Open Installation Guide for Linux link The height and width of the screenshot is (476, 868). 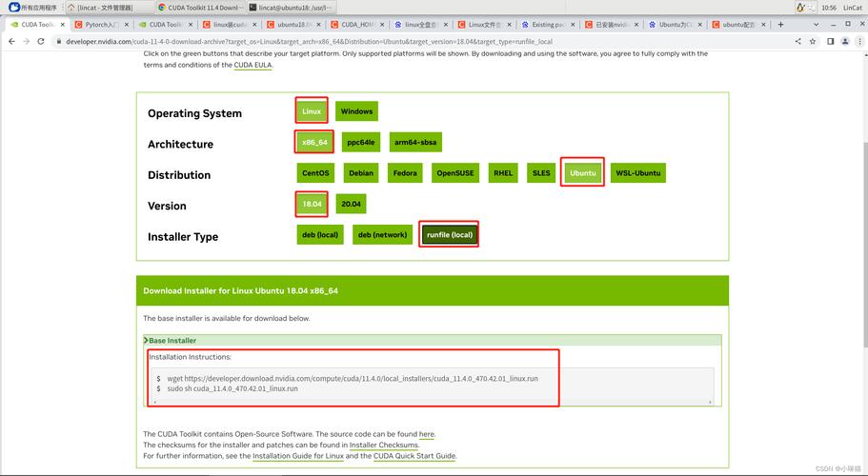coord(298,456)
